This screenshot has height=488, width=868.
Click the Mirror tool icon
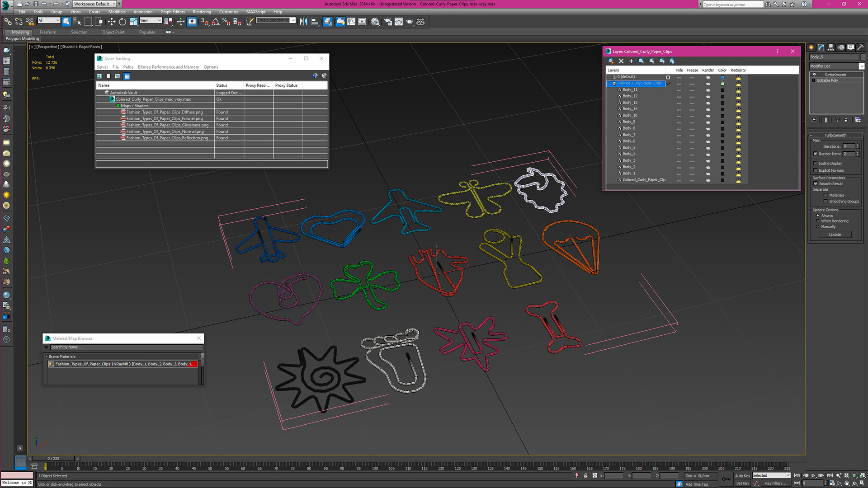point(304,22)
